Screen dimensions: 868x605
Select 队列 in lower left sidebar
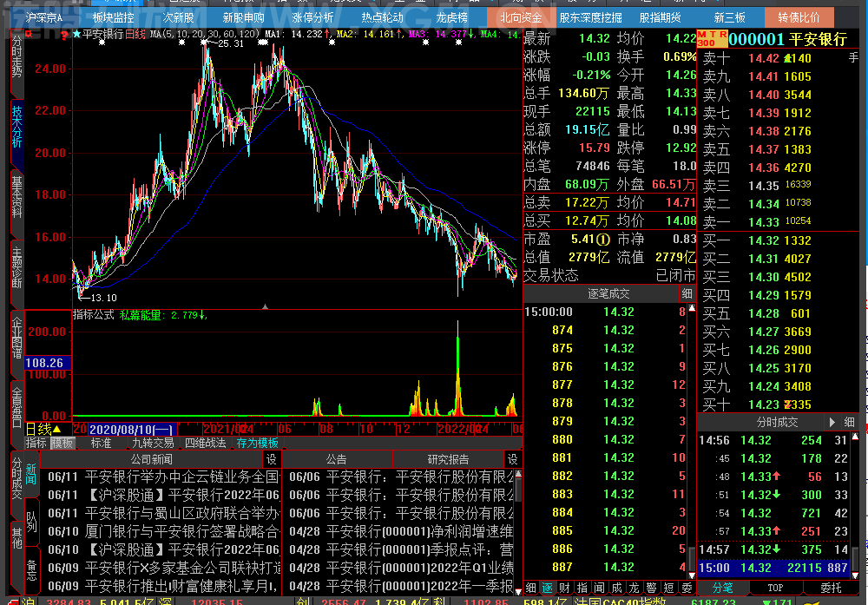(x=31, y=522)
